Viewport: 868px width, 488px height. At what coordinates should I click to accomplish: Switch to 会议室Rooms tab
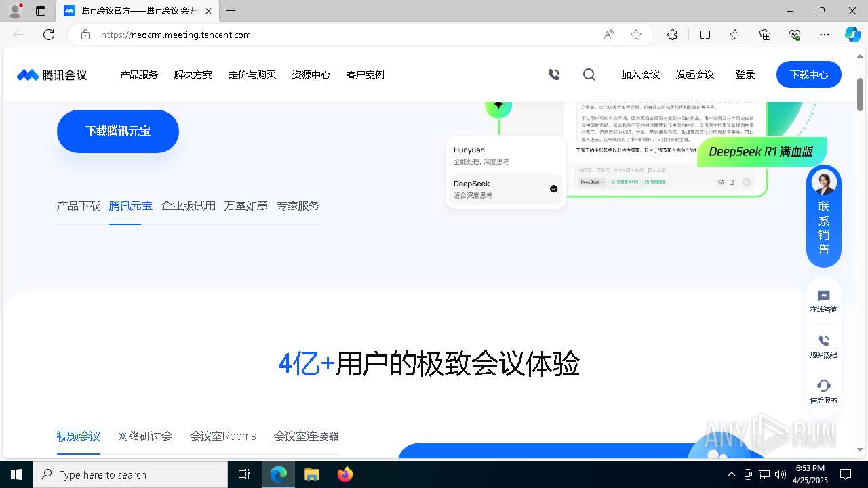(223, 436)
